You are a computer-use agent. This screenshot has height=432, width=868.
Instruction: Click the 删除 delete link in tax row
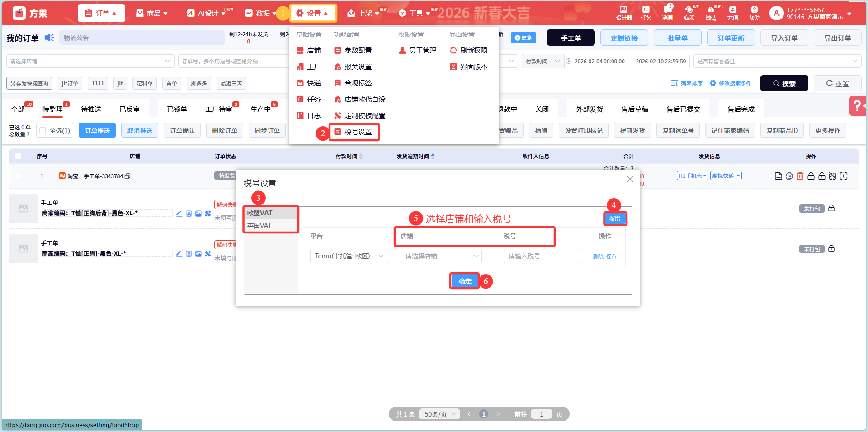pyautogui.click(x=598, y=256)
